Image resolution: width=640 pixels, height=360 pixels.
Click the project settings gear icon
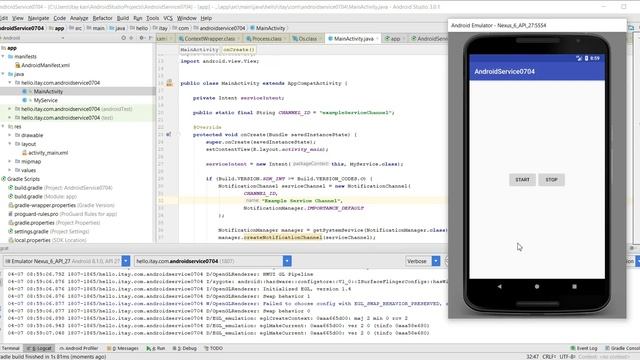(142, 38)
